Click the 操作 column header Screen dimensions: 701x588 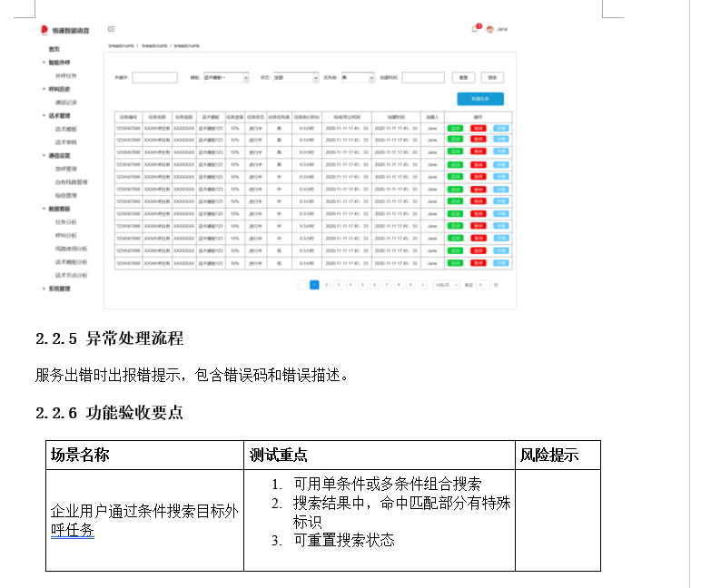coord(478,117)
